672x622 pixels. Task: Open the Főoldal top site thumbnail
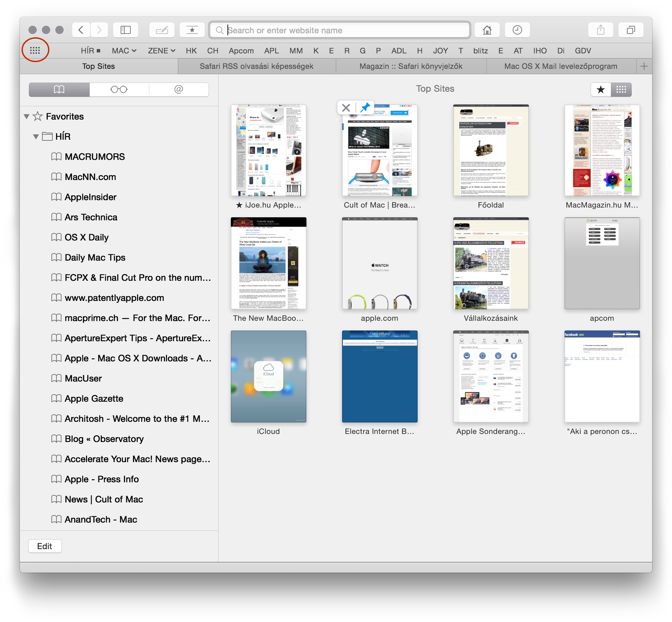coord(491,150)
